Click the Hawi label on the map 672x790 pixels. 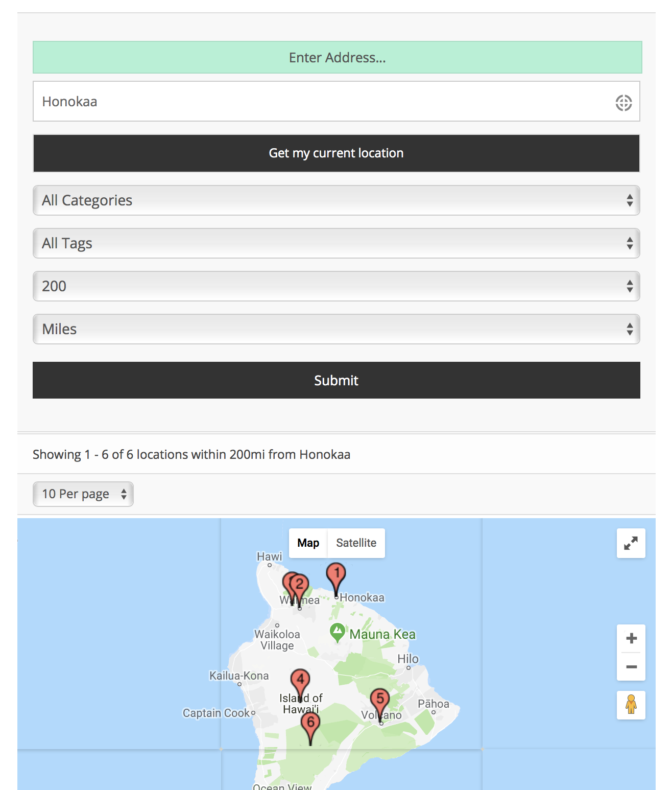coord(269,556)
